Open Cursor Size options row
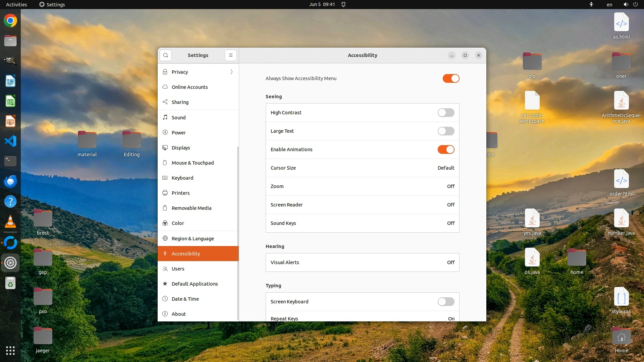 [x=362, y=168]
